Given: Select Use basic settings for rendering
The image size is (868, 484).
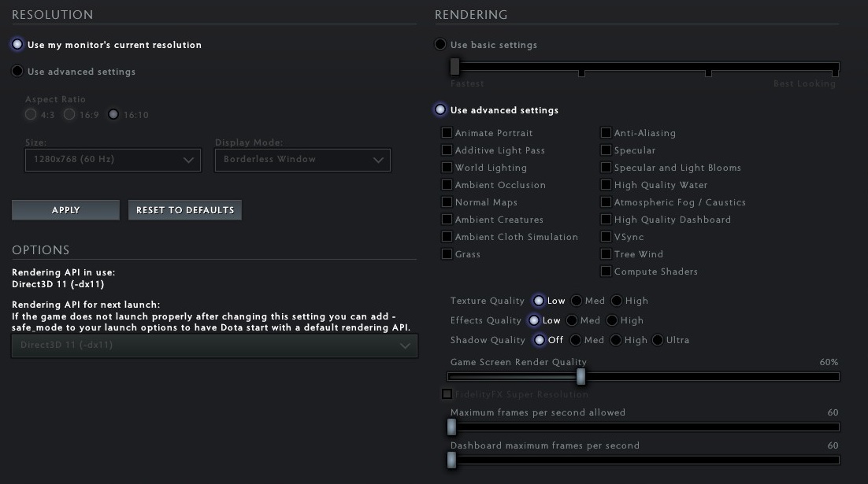Looking at the screenshot, I should [x=440, y=45].
